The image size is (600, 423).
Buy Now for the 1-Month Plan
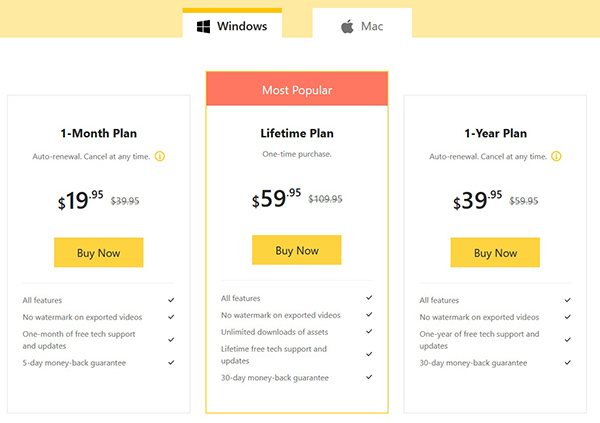(x=99, y=252)
